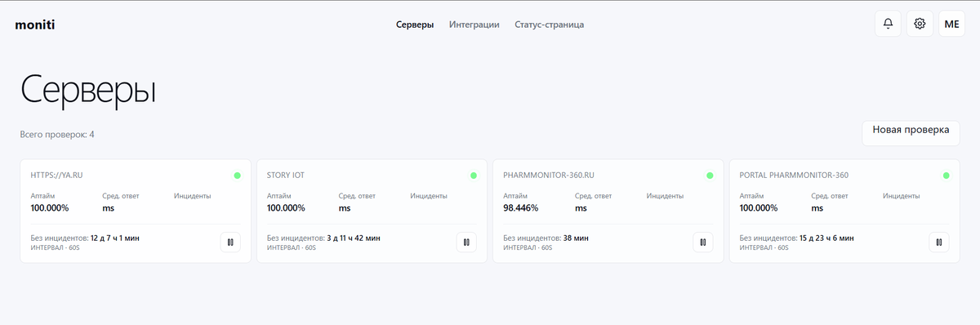Click Сред. ответ label in STORY IOT card

tap(357, 196)
